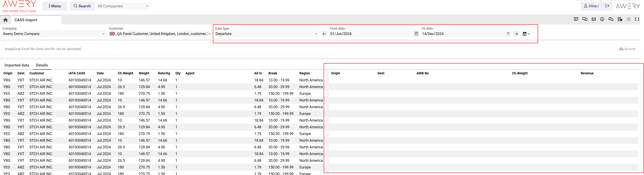Sort by IATA CASS column header
This screenshot has height=175, width=644.
coord(77,73)
